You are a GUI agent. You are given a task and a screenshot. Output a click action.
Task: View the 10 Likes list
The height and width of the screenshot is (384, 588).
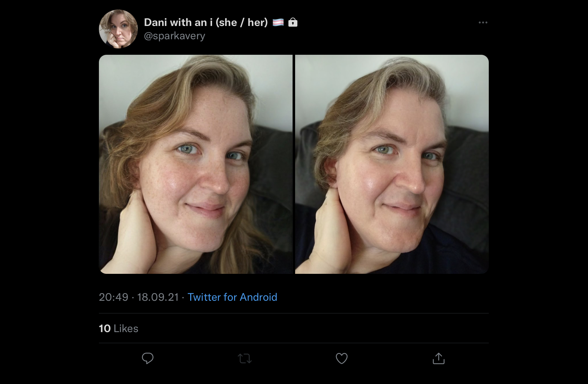tap(119, 329)
